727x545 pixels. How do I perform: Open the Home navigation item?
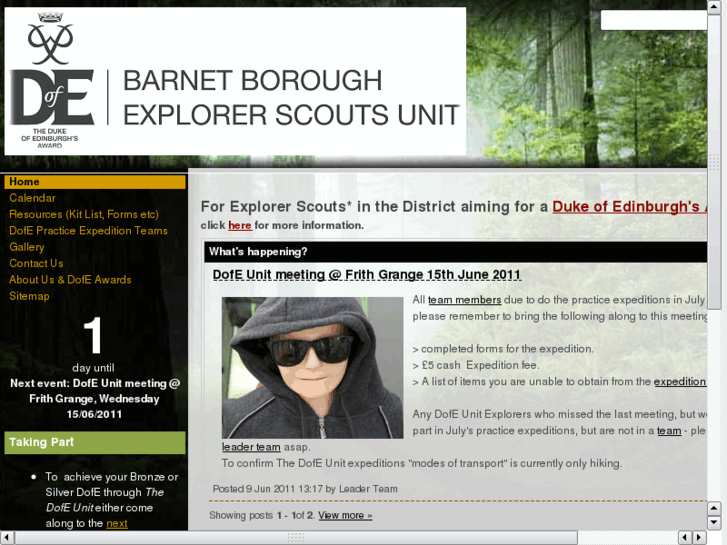(95, 182)
